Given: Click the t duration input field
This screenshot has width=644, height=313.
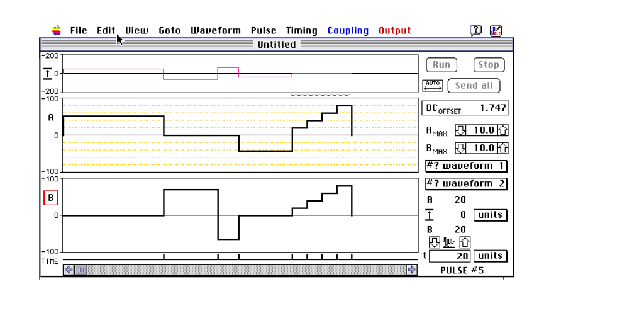Looking at the screenshot, I should 449,256.
